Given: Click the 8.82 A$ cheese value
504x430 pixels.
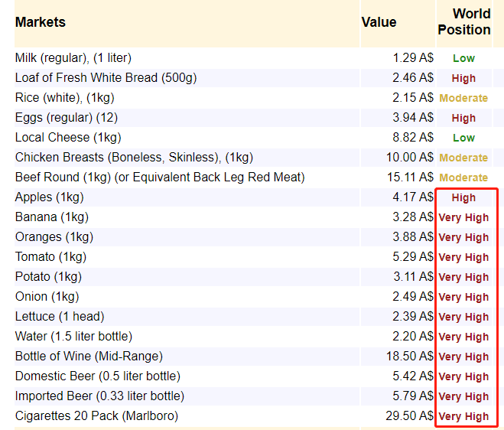Looking at the screenshot, I should (413, 138).
